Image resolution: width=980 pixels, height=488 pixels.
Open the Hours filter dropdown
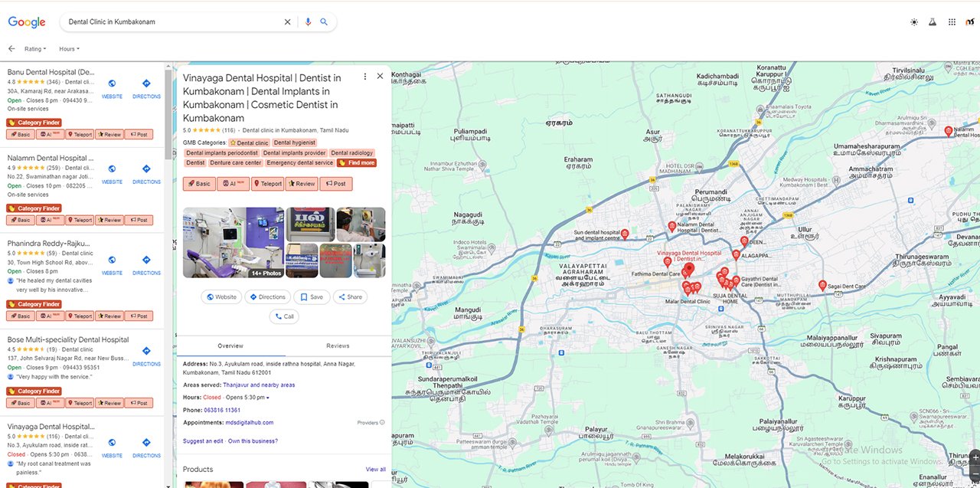[x=69, y=49]
